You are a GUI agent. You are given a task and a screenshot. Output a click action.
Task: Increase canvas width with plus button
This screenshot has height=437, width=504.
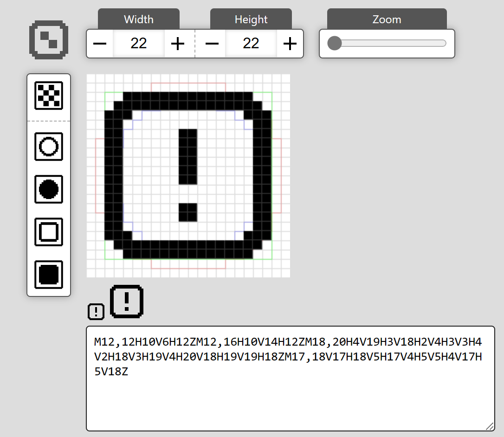[x=177, y=44]
